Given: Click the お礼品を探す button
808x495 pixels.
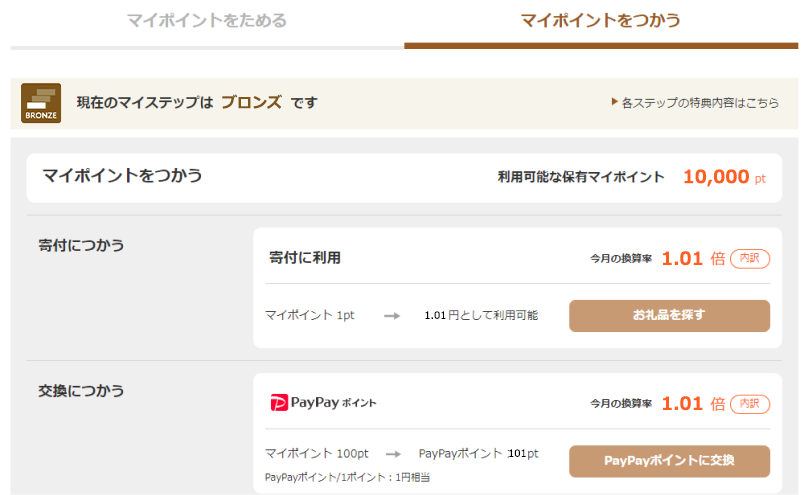Looking at the screenshot, I should (669, 316).
